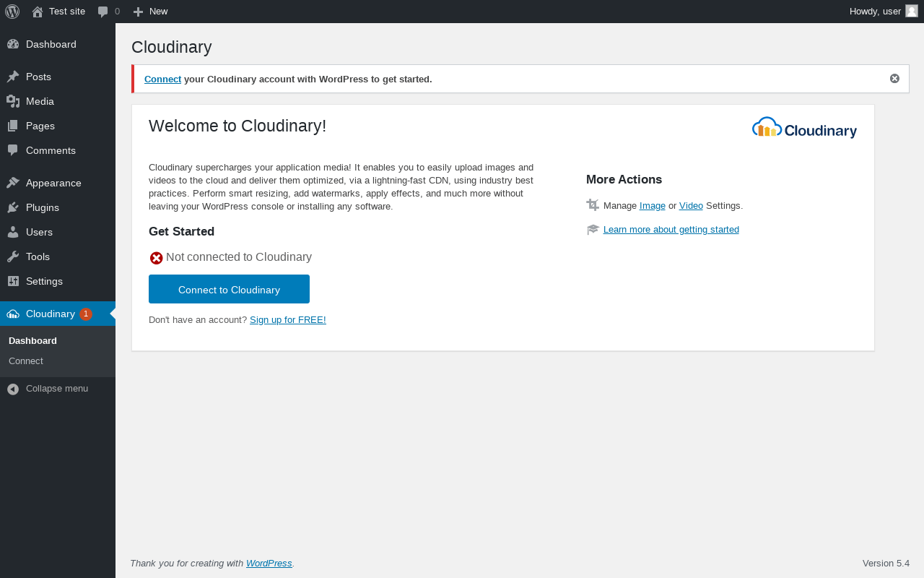This screenshot has width=924, height=578.
Task: Click the Cloudinary logo image
Action: tap(804, 128)
